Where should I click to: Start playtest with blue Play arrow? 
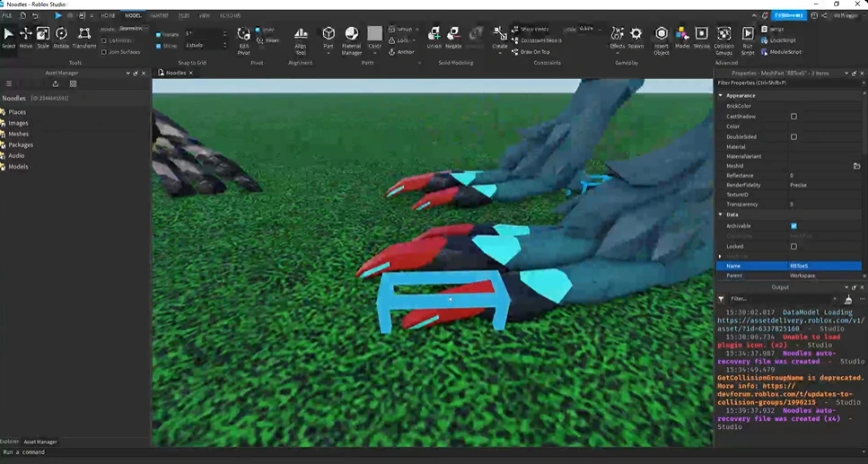58,15
